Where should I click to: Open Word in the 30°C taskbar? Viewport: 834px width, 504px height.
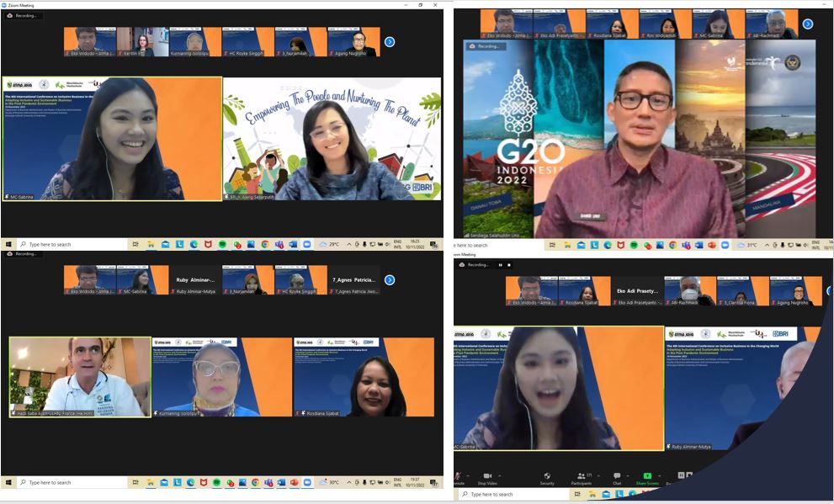click(281, 483)
